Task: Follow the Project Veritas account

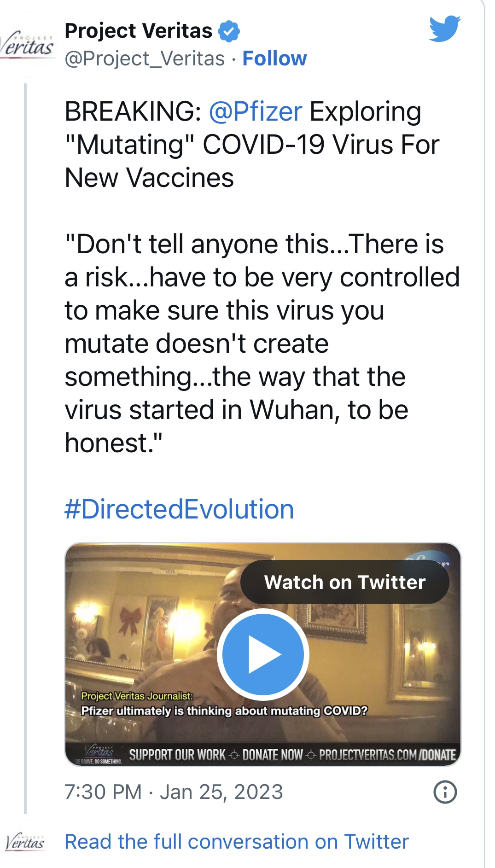Action: (x=274, y=58)
